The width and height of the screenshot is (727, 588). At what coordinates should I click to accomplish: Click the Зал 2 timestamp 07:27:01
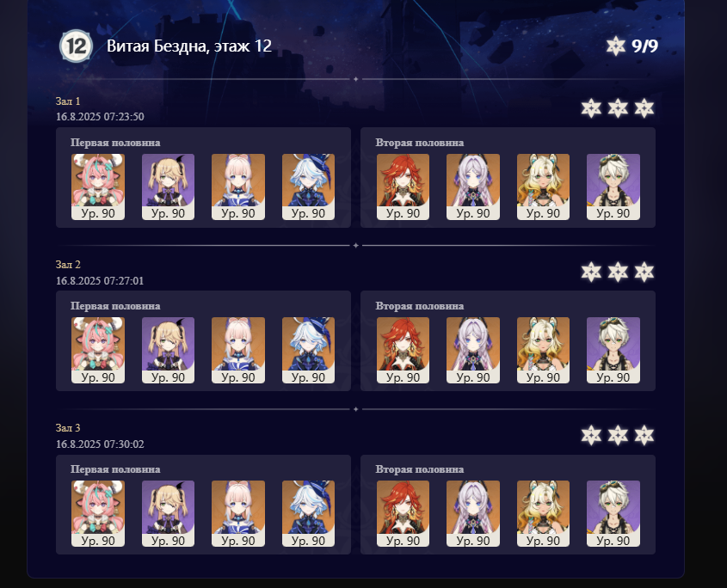coord(124,281)
